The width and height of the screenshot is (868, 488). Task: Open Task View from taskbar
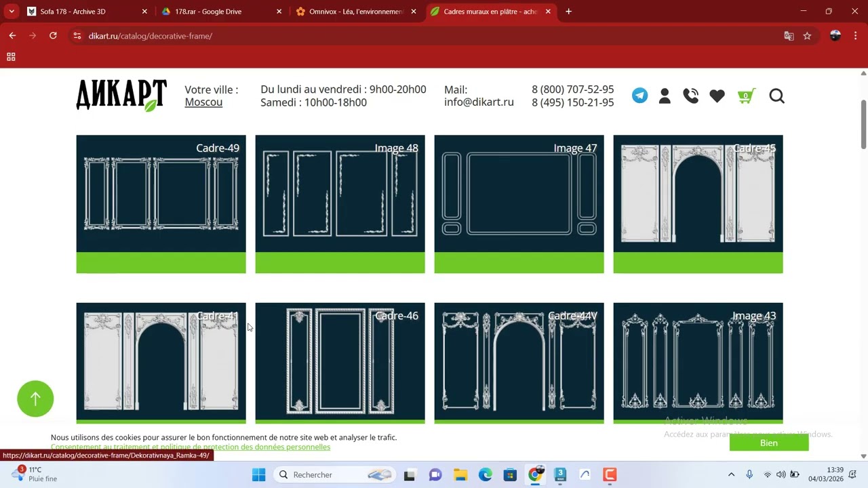click(x=409, y=474)
